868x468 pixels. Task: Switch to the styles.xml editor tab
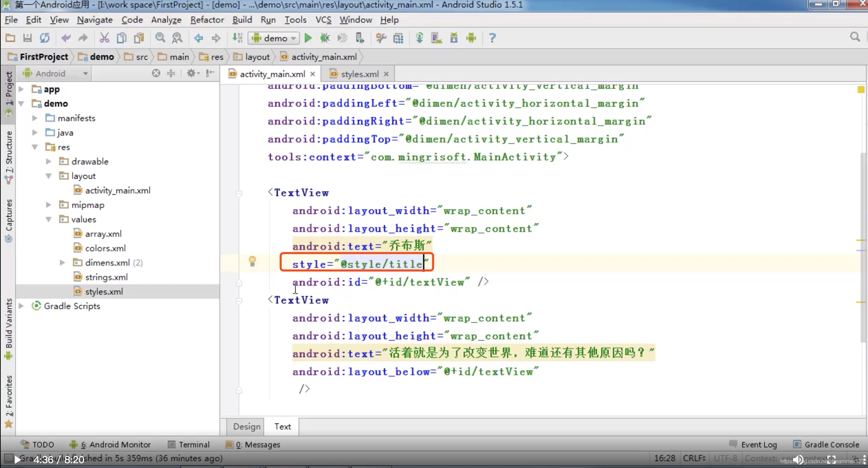click(359, 74)
